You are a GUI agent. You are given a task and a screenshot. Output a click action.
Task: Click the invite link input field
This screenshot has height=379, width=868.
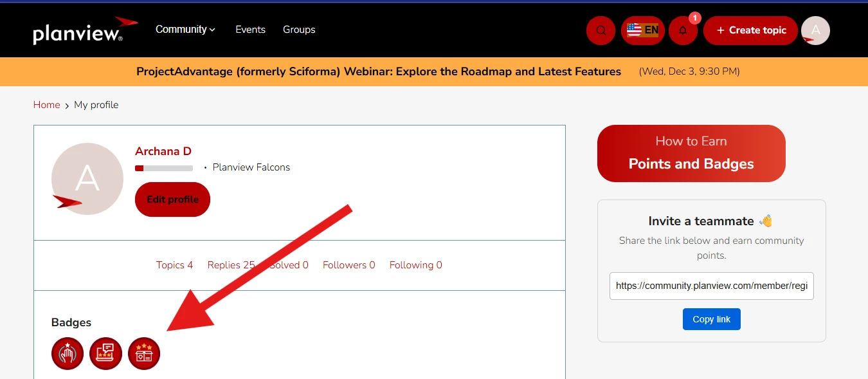712,286
